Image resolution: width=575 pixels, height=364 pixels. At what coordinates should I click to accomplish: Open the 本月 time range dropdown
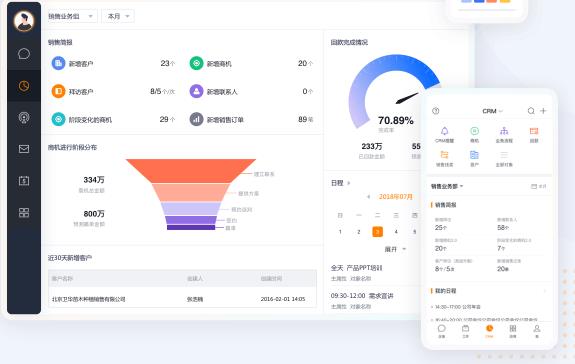[118, 16]
